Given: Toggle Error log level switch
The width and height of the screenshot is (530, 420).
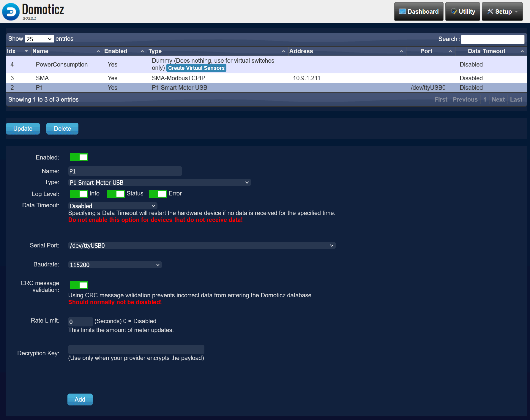Looking at the screenshot, I should [x=158, y=194].
